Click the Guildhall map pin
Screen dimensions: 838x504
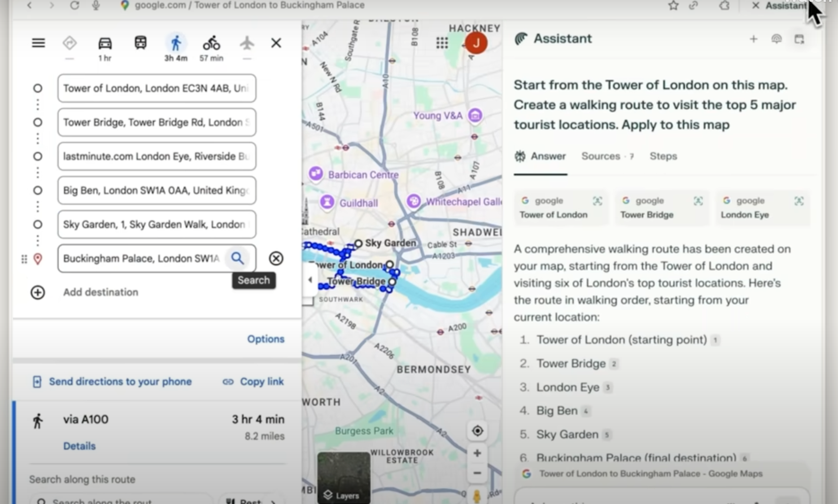coord(327,202)
